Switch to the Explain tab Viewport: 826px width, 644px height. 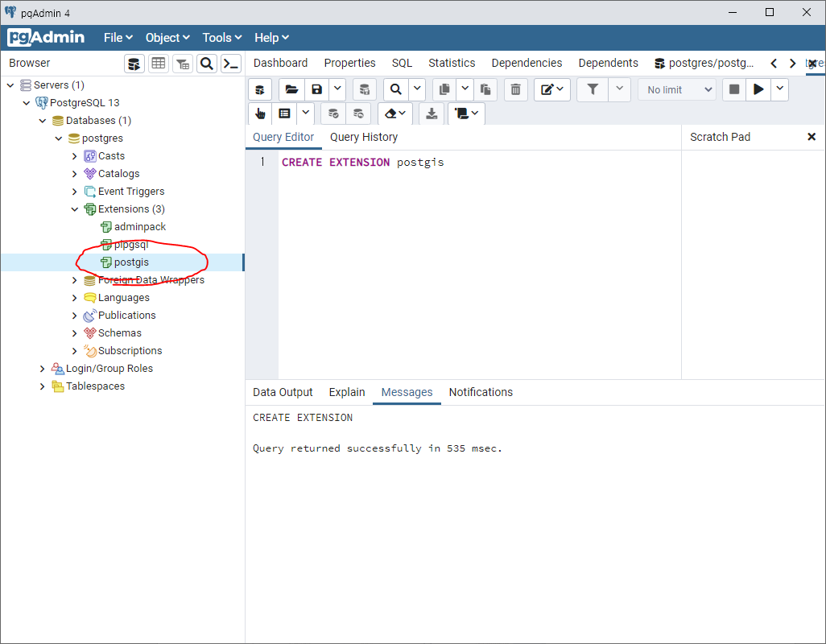tap(347, 392)
